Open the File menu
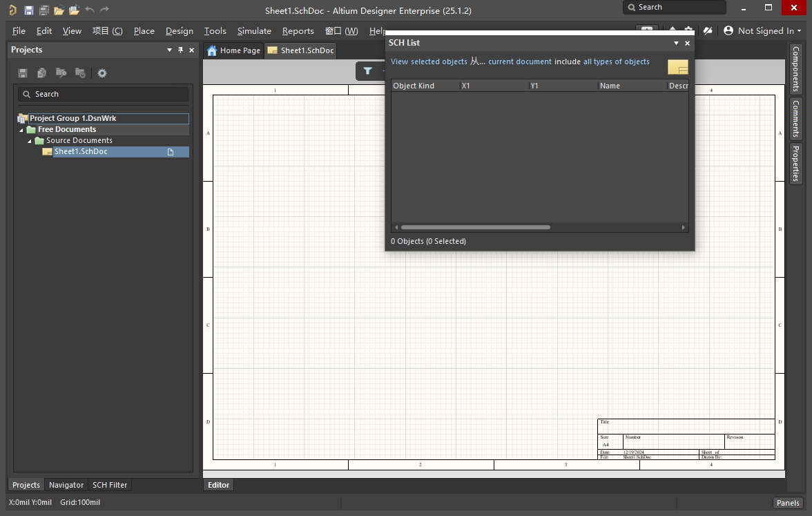The width and height of the screenshot is (812, 516). (x=19, y=30)
